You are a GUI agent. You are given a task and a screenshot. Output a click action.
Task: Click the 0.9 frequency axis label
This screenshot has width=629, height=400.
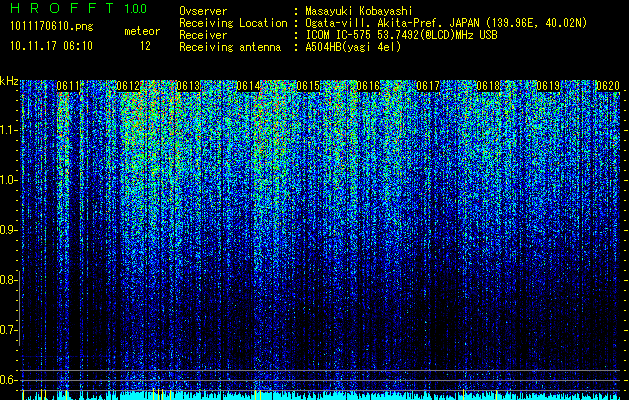8,230
